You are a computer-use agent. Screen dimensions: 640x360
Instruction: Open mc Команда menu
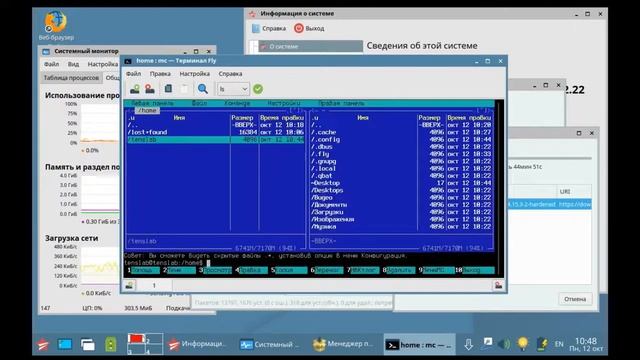coord(237,103)
